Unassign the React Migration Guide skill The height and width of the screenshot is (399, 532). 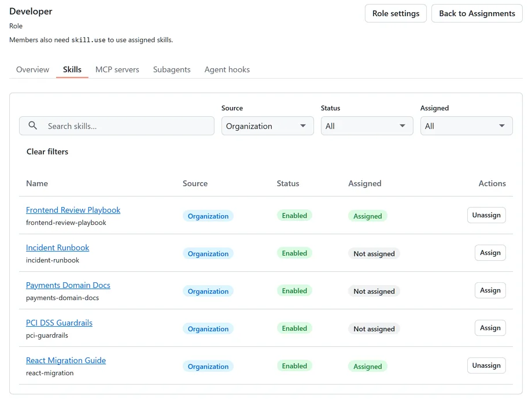tap(486, 365)
